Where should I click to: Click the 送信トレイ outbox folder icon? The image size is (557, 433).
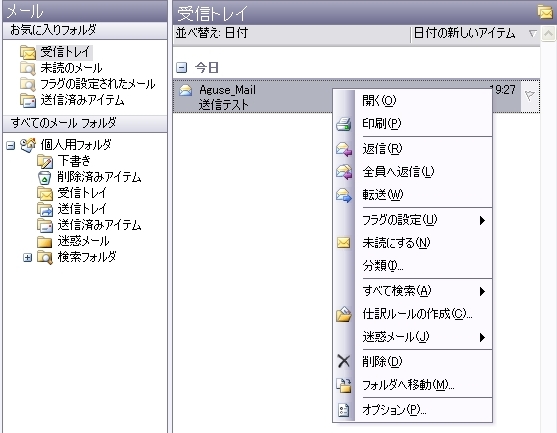[x=45, y=209]
